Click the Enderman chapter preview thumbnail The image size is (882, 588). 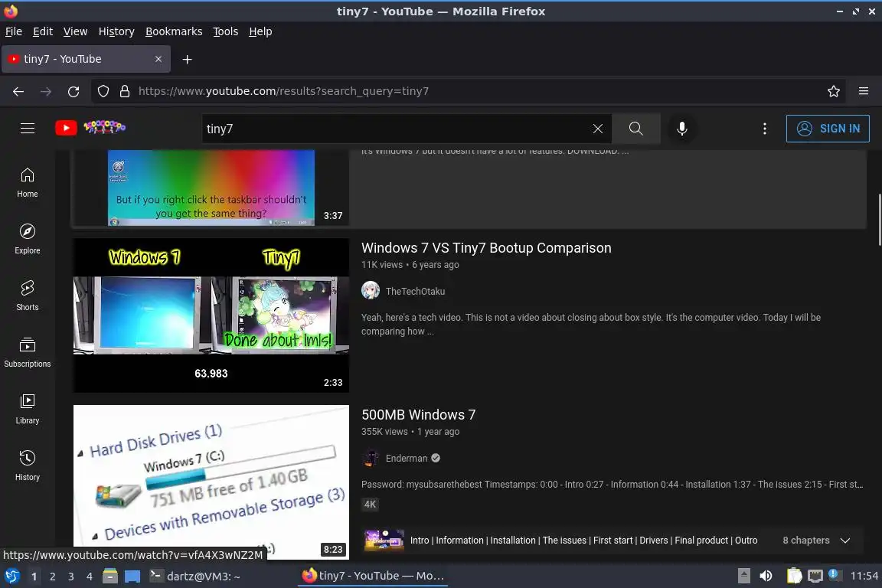[x=384, y=541]
